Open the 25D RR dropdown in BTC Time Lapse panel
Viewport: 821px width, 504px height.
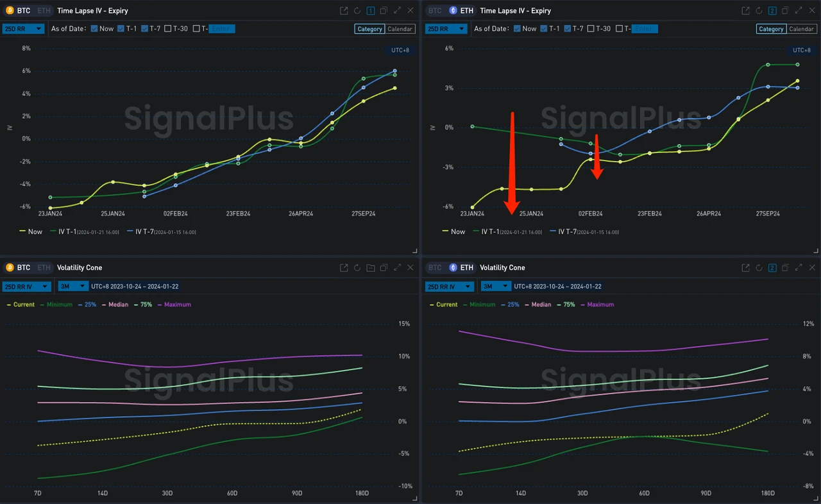point(23,28)
